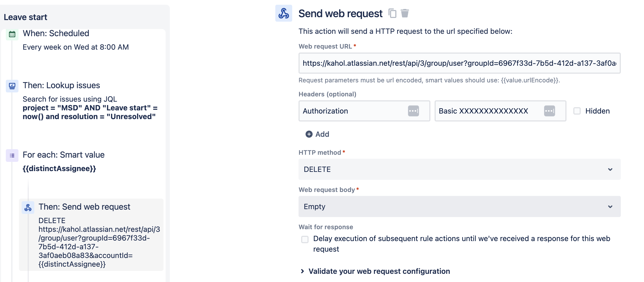This screenshot has height=282, width=644.
Task: Select the For each: Smart value branch
Action: tap(64, 155)
